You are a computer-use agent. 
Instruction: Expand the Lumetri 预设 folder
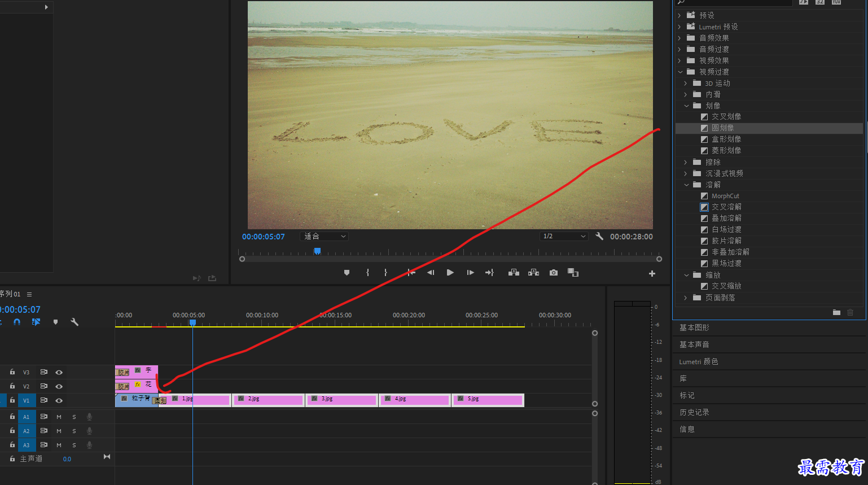680,27
